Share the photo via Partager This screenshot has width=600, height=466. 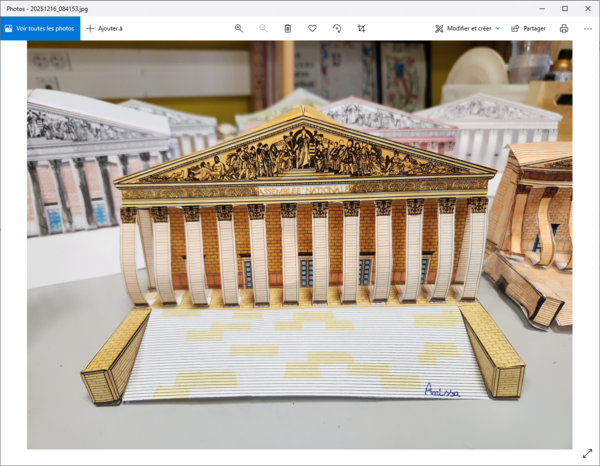528,28
